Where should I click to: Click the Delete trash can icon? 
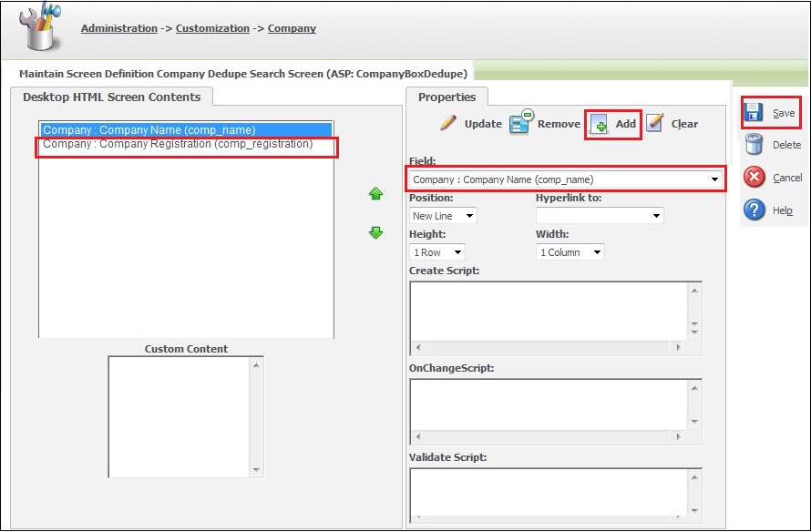tap(755, 144)
